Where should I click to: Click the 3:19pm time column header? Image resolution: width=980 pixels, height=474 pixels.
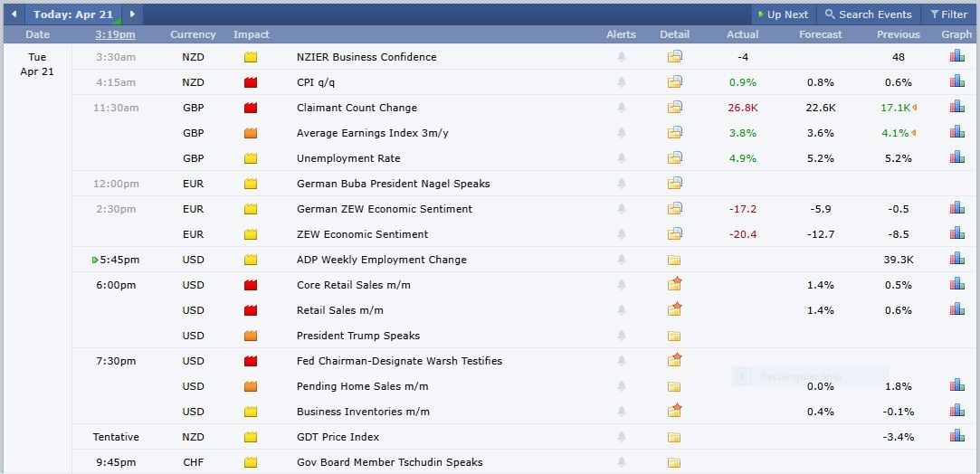(115, 34)
